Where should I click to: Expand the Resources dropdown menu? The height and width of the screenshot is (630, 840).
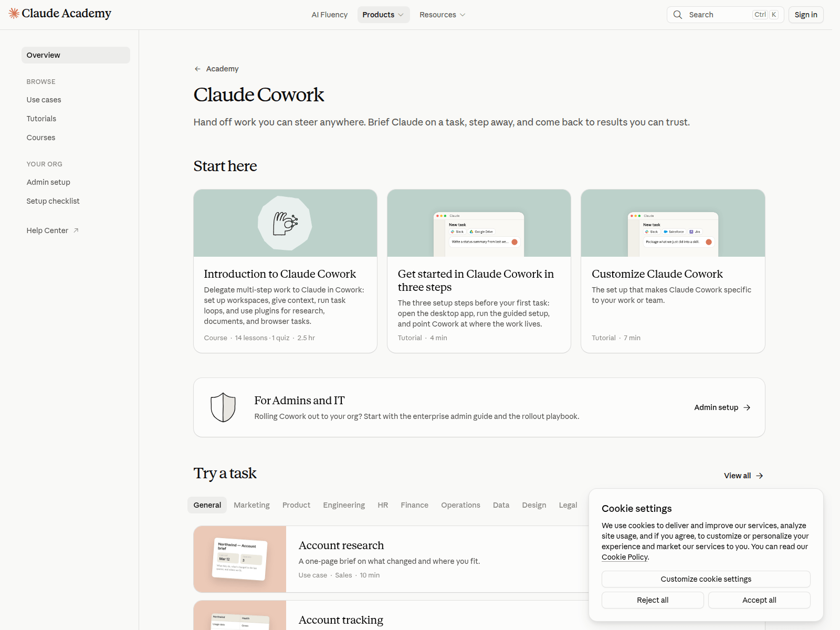click(x=442, y=15)
